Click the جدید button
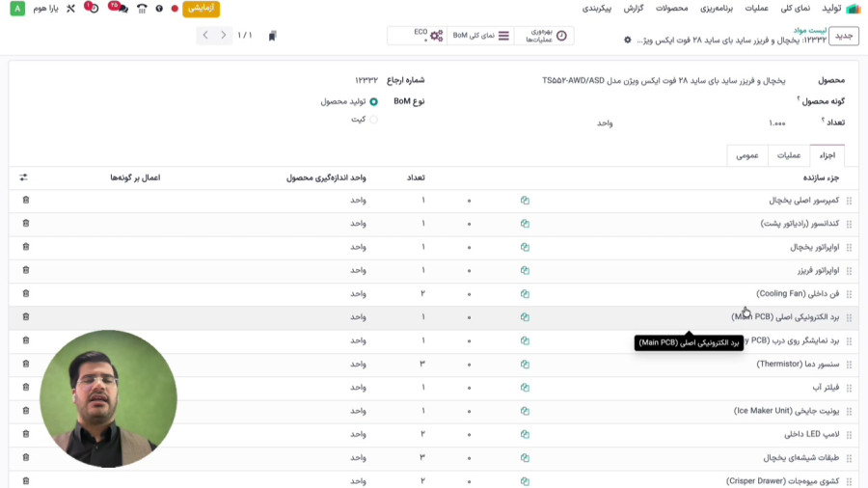Viewport: 868px width, 488px height. (x=844, y=36)
